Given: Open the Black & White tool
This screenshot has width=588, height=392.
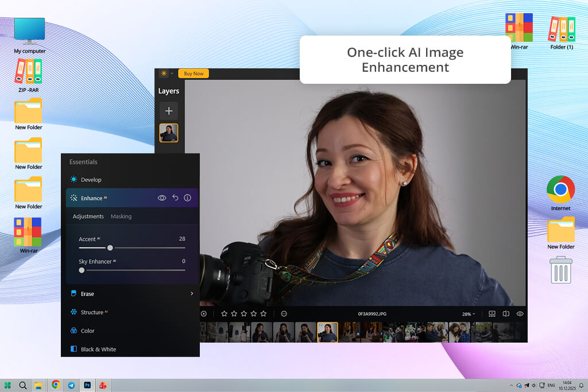Looking at the screenshot, I should (x=93, y=349).
